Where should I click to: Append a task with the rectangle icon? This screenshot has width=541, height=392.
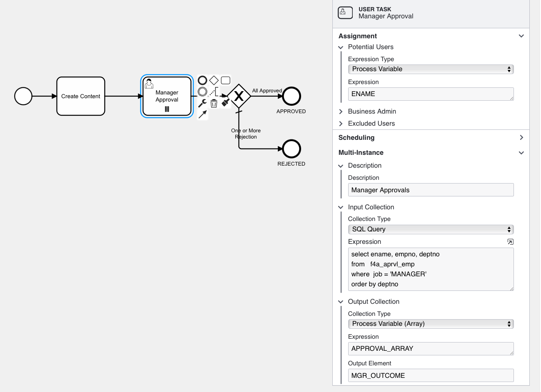point(226,80)
